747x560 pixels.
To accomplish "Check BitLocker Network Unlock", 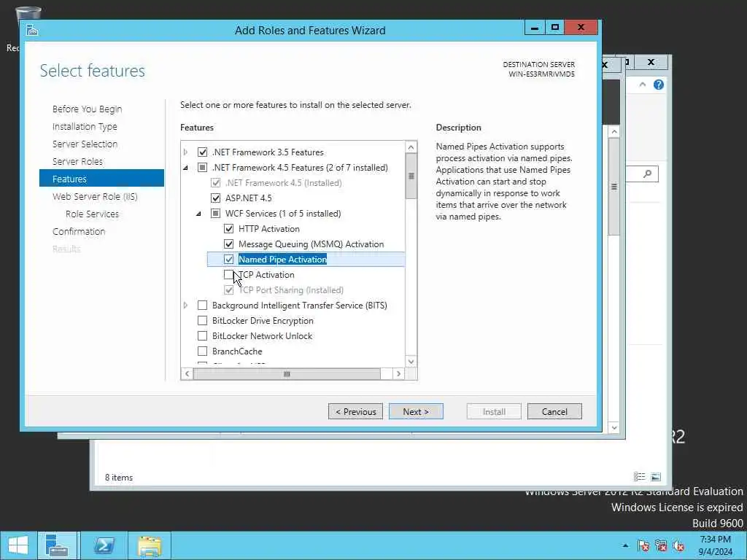I will point(203,335).
